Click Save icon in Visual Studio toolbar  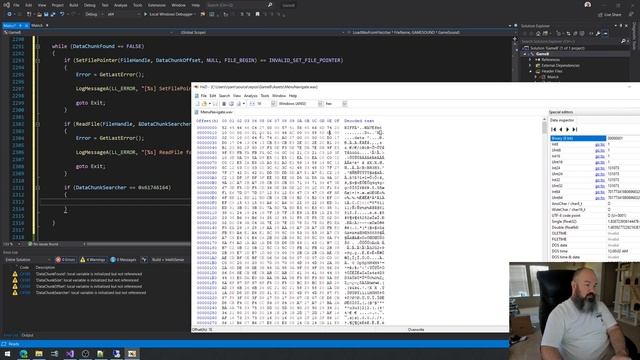click(46, 14)
